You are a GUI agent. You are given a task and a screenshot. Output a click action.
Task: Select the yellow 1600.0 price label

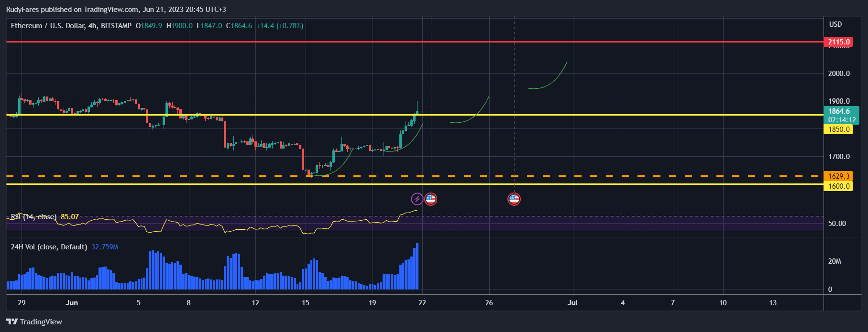(839, 186)
